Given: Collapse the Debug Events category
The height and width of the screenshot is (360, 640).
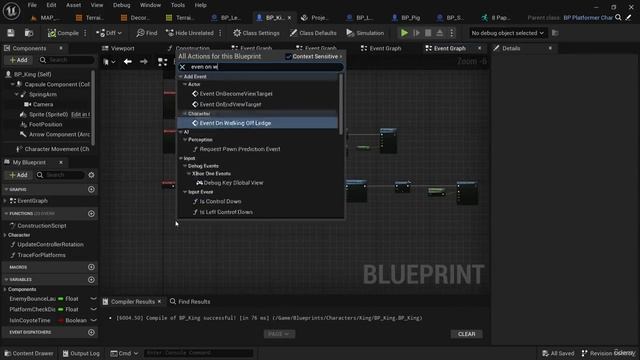Looking at the screenshot, I should point(185,166).
